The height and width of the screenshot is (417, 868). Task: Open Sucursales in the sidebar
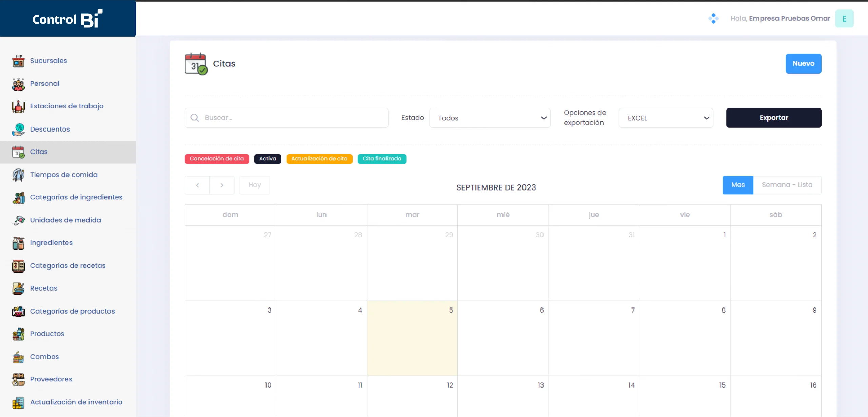48,61
